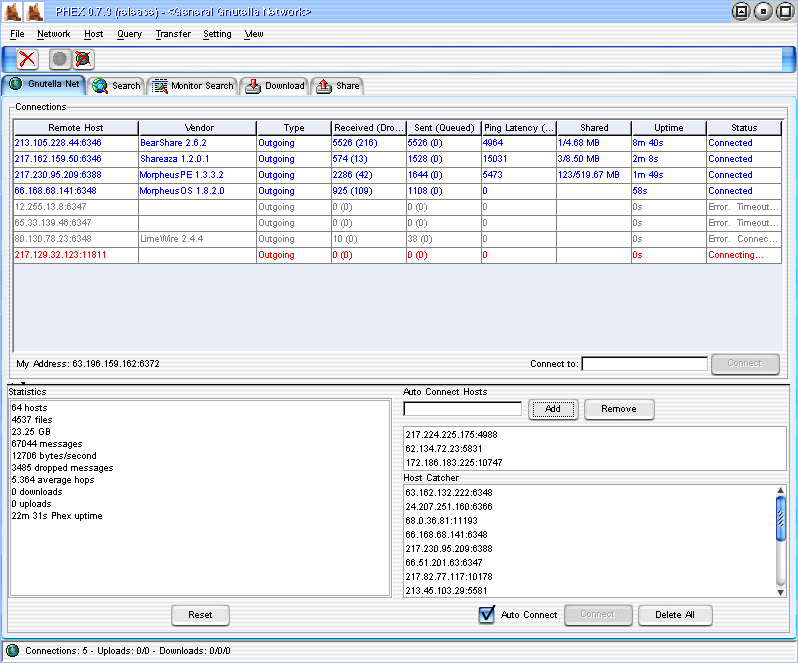Sort by the Sent (Queued) column header
798x663 pixels.
444,128
